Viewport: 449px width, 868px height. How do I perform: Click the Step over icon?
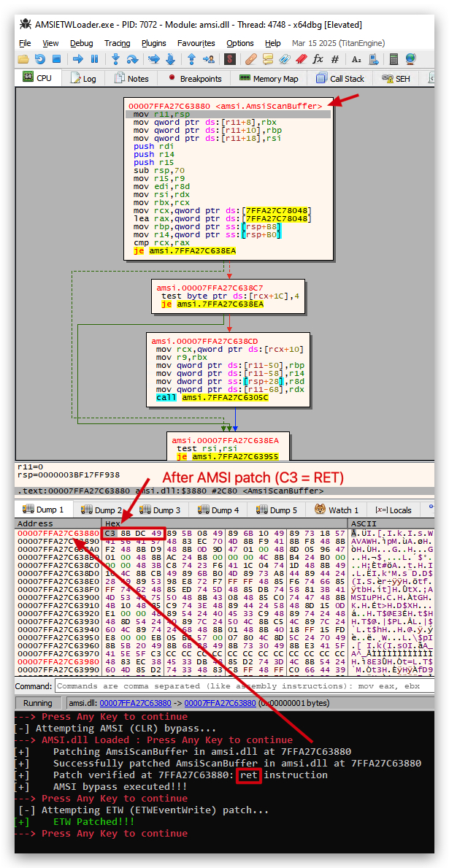tap(131, 58)
